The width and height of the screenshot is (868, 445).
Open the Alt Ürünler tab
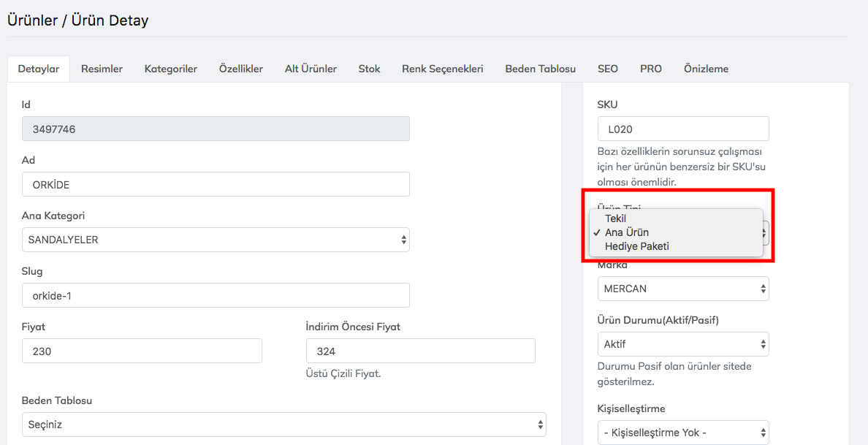point(311,69)
